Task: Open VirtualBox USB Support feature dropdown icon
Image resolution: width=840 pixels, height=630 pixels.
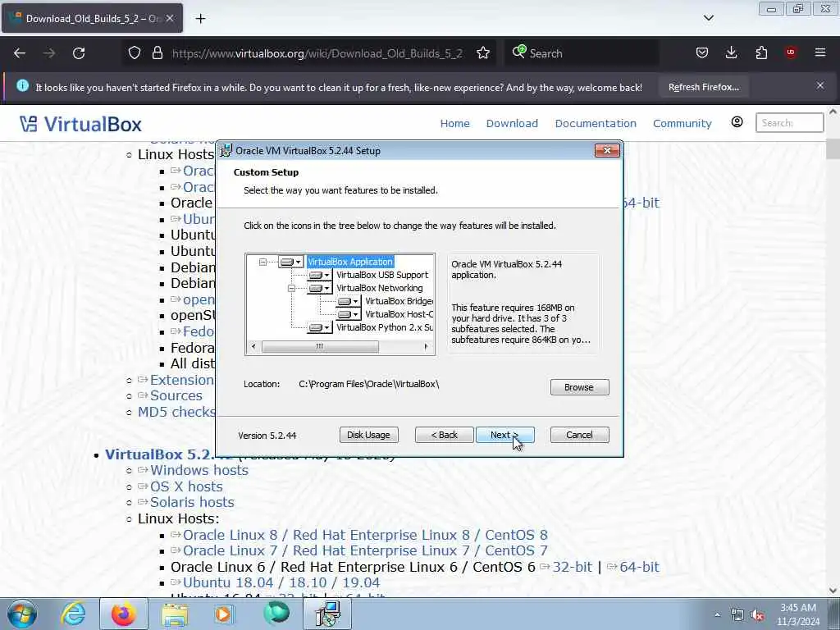Action: point(319,276)
